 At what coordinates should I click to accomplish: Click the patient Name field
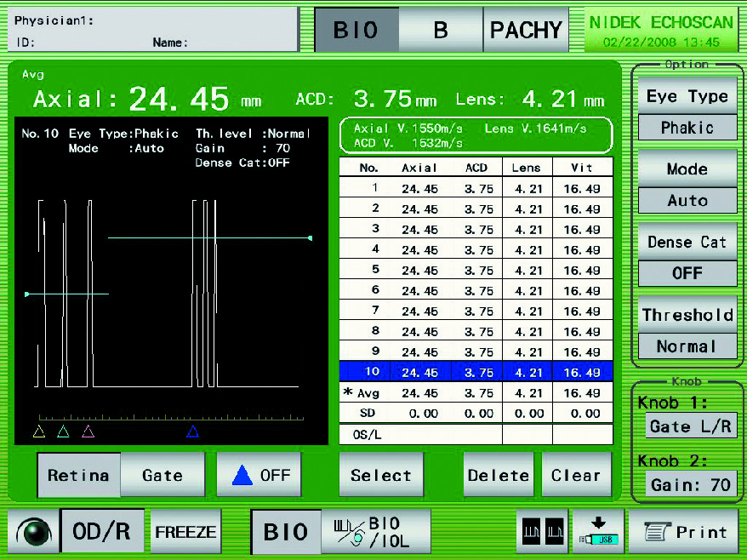point(170,43)
